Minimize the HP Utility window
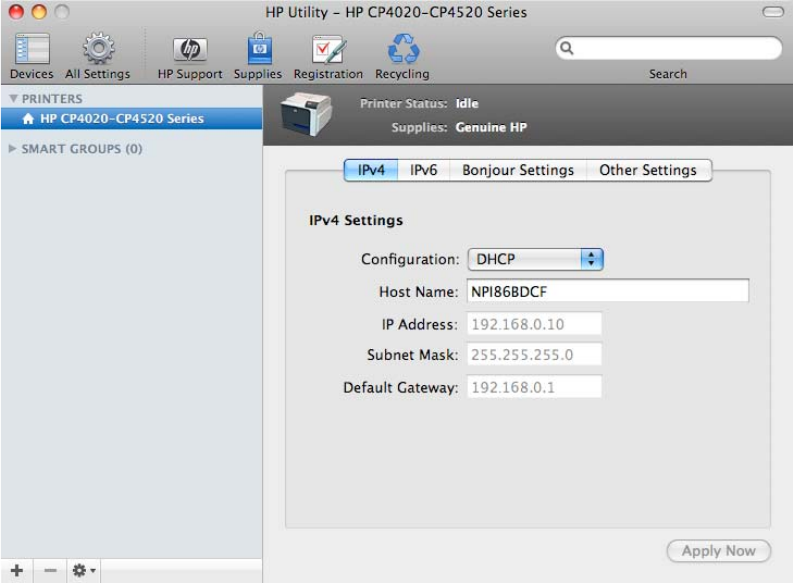The height and width of the screenshot is (583, 793). pyautogui.click(x=39, y=12)
